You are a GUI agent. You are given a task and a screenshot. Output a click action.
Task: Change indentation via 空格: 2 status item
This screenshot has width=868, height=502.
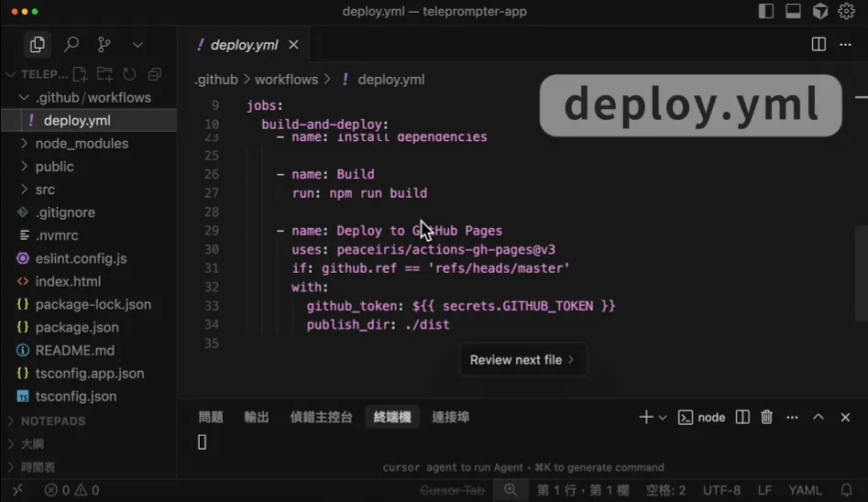coord(665,490)
